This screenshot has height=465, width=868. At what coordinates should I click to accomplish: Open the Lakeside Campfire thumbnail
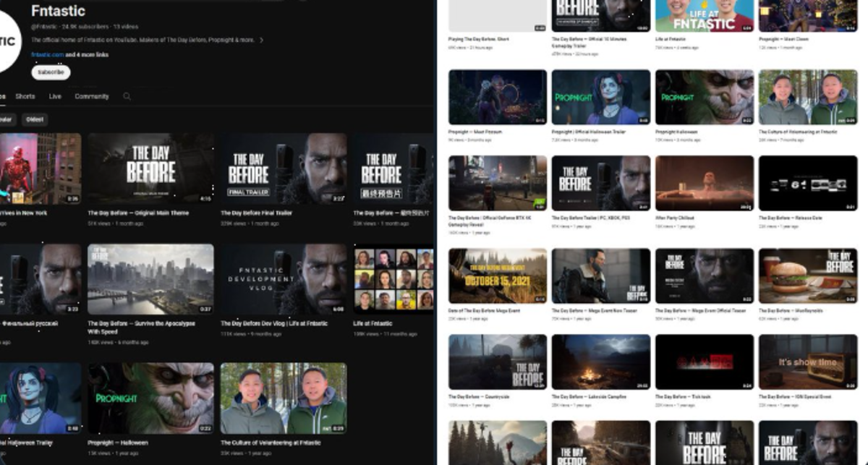pos(601,362)
